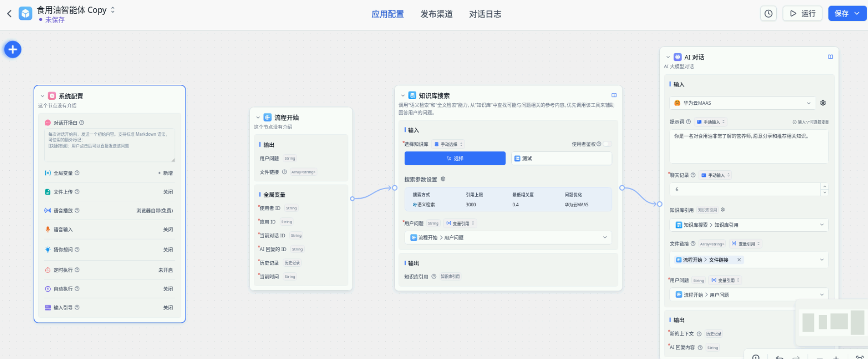Click help icon beside 新的上下文 output
This screenshot has height=359, width=868.
(699, 334)
